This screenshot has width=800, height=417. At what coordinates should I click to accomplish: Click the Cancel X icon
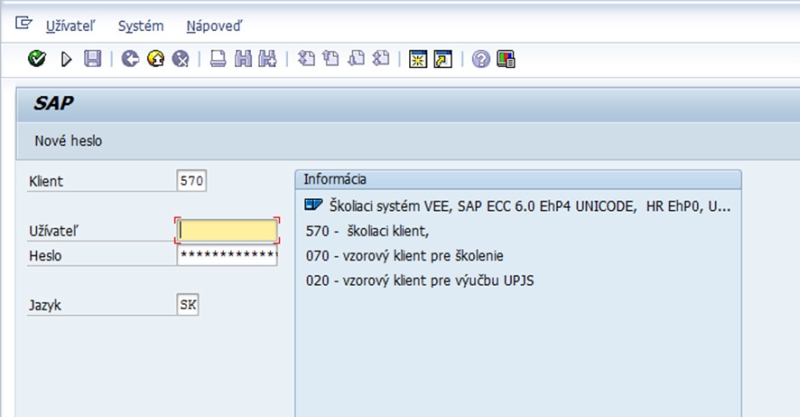(x=181, y=59)
